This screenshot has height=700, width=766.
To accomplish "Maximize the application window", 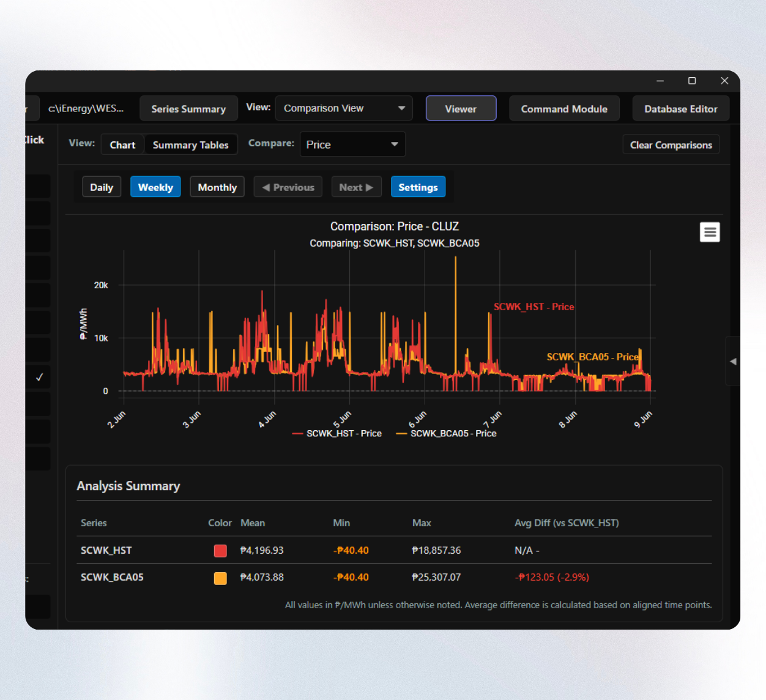I will (692, 81).
